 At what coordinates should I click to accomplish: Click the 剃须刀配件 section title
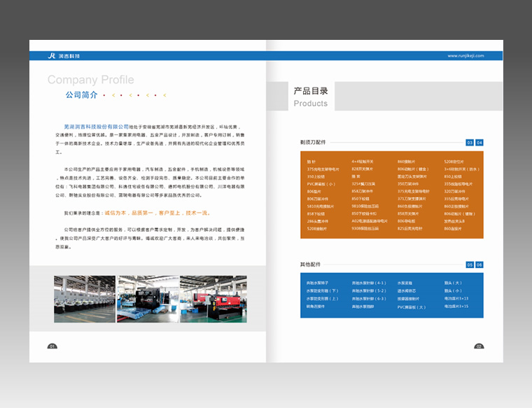pyautogui.click(x=313, y=143)
